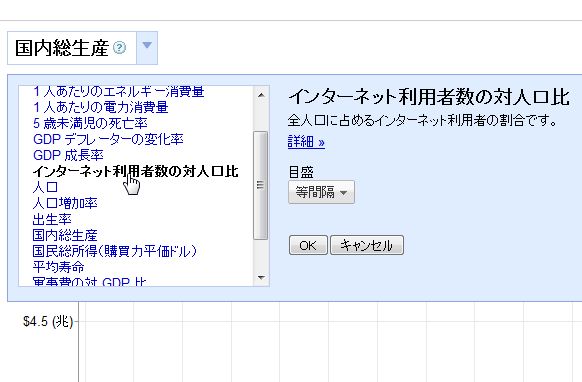582x382 pixels.
Task: Select 出生率 in the indicator list
Action: pos(52,219)
